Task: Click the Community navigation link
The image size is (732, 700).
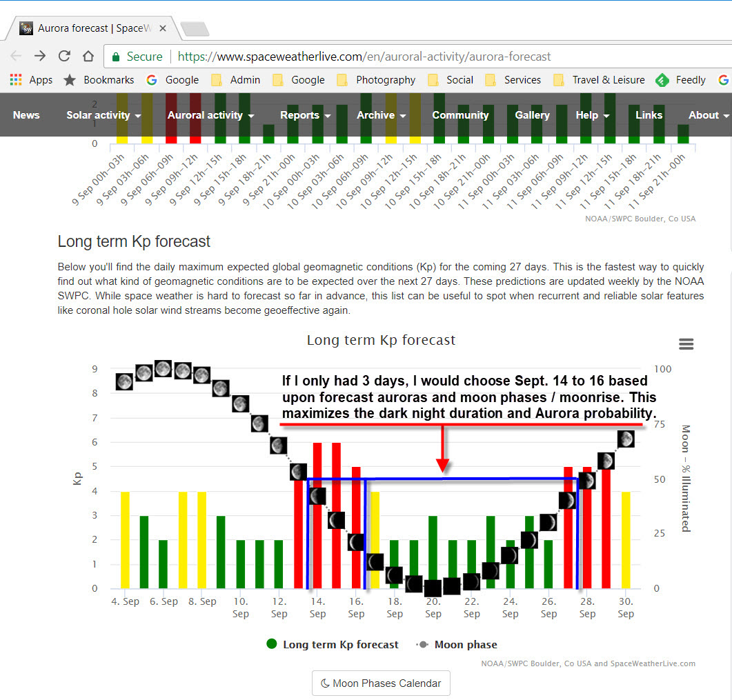Action: coord(460,114)
